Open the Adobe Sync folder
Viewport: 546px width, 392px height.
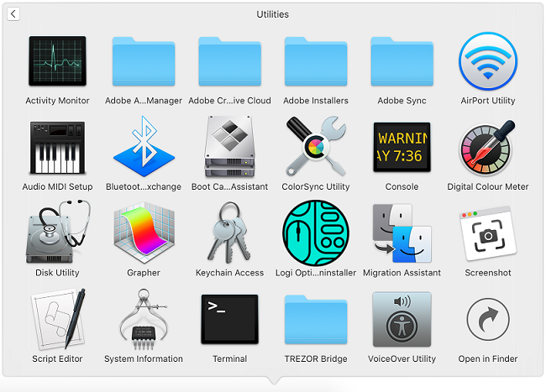tap(402, 61)
